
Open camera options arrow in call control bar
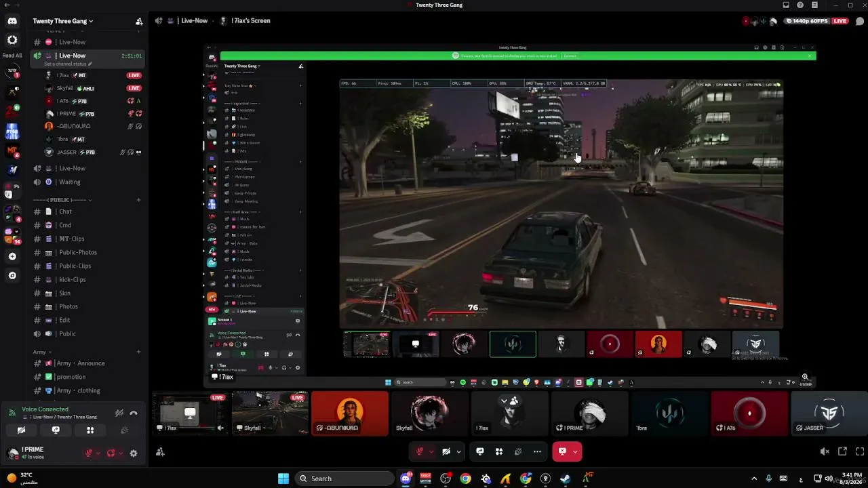(x=458, y=451)
